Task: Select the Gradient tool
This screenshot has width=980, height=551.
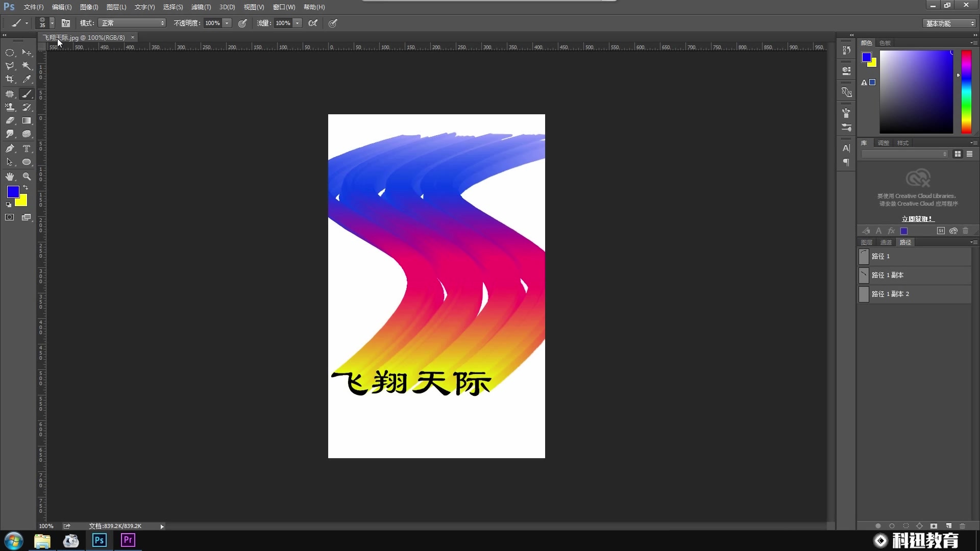Action: tap(27, 120)
